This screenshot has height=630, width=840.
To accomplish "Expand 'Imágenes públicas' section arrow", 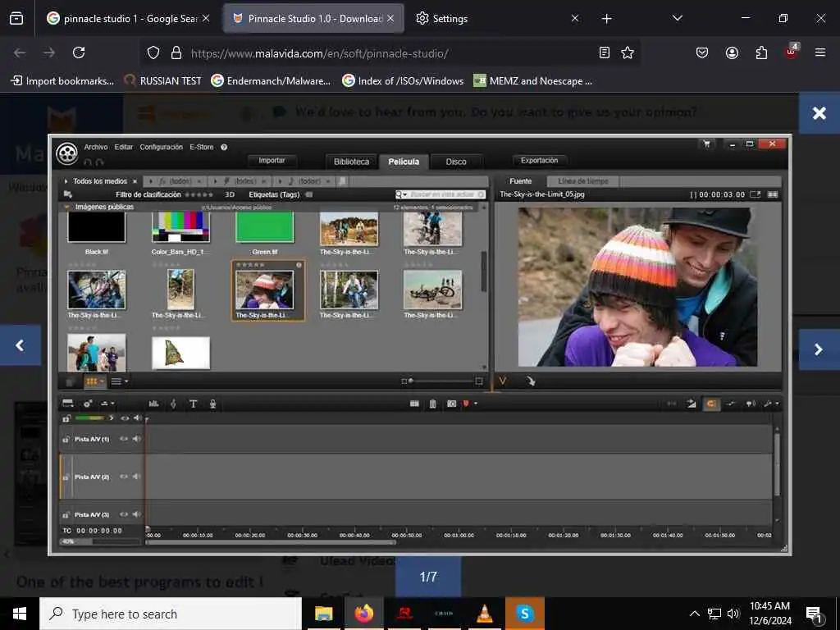I will (66, 207).
